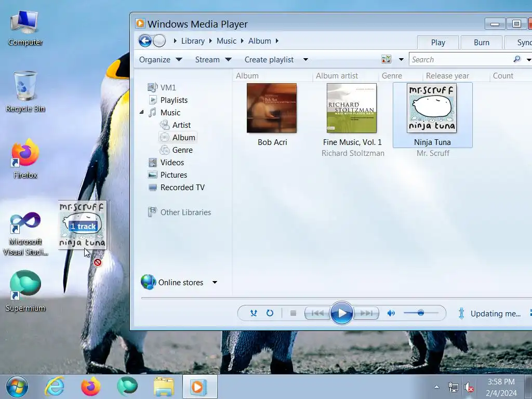Click the muted speaker tray icon

click(469, 387)
